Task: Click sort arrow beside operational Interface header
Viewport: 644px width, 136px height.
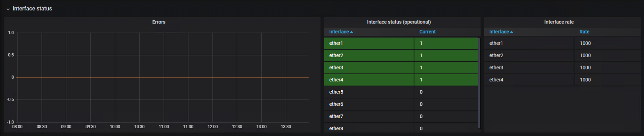Action: (351, 32)
